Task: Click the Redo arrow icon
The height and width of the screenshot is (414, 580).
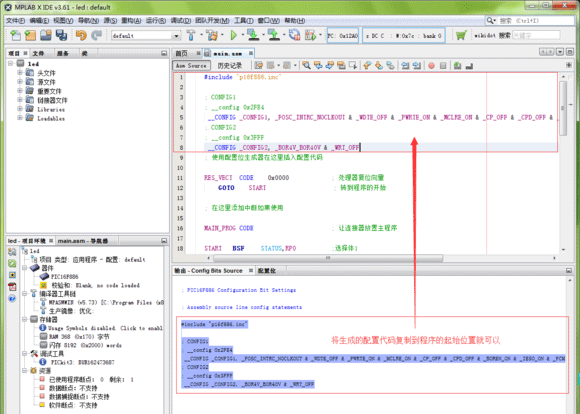Action: tap(97, 36)
